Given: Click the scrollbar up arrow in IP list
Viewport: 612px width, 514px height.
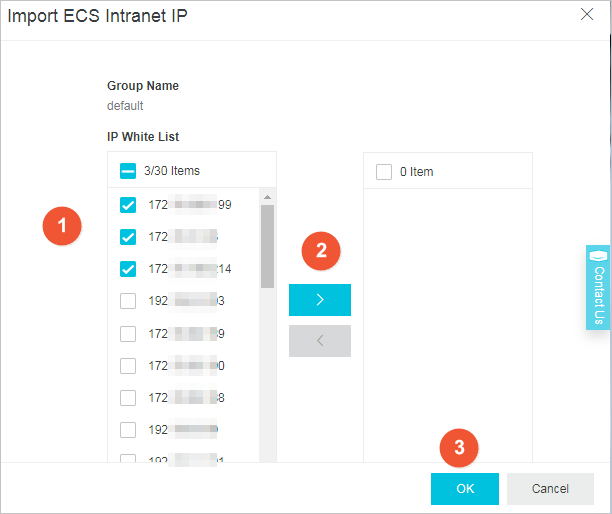Looking at the screenshot, I should tap(267, 196).
